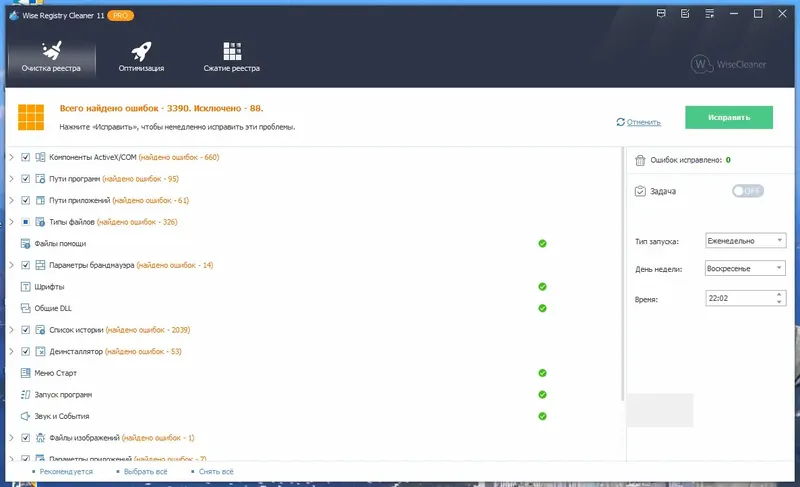Click the Звук и События speaker icon
This screenshot has width=800, height=487.
click(x=26, y=416)
